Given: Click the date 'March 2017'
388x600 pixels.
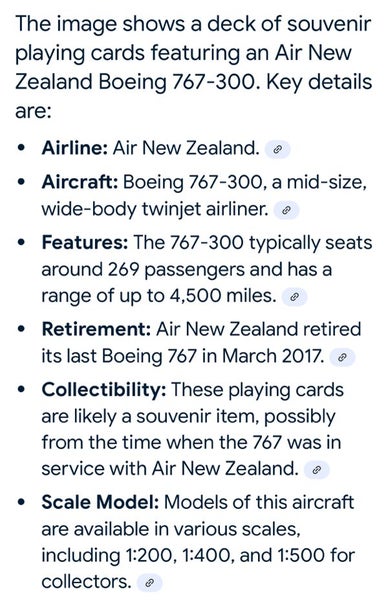Looking at the screenshot, I should [273, 356].
